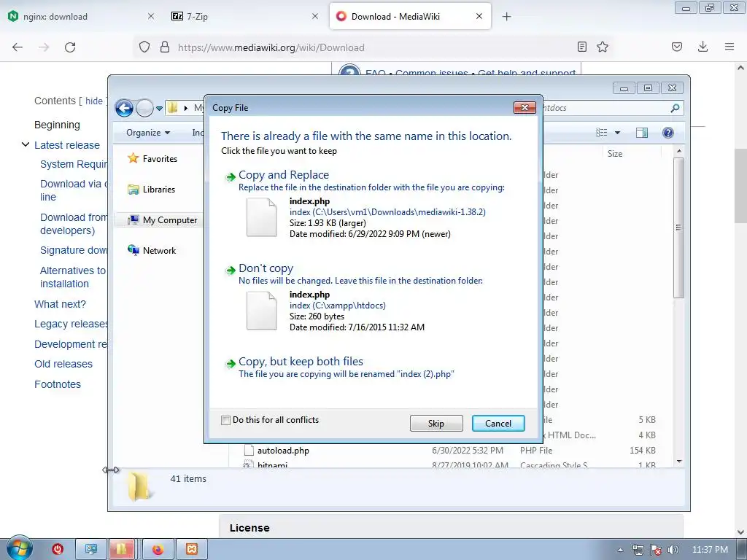Change view with Explorer views icon
The image size is (747, 560).
pos(602,133)
